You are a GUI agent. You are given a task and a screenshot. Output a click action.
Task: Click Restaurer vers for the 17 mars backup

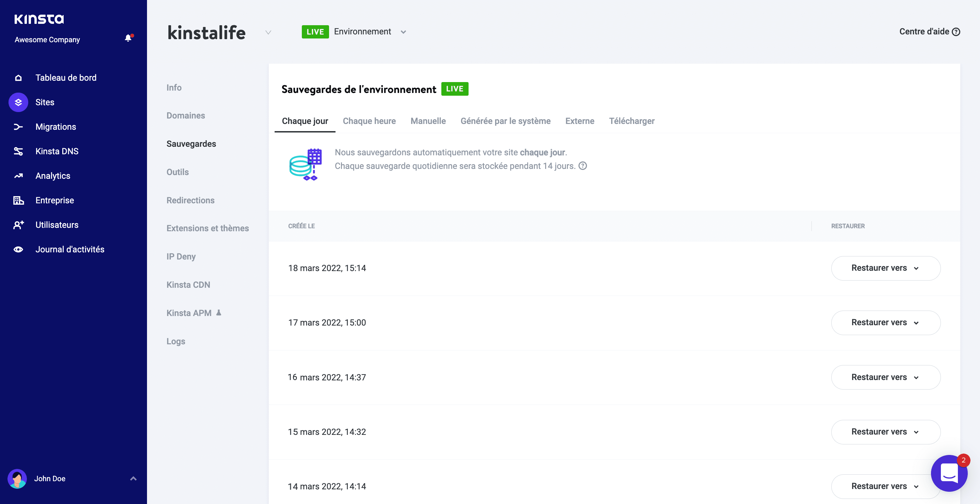885,322
